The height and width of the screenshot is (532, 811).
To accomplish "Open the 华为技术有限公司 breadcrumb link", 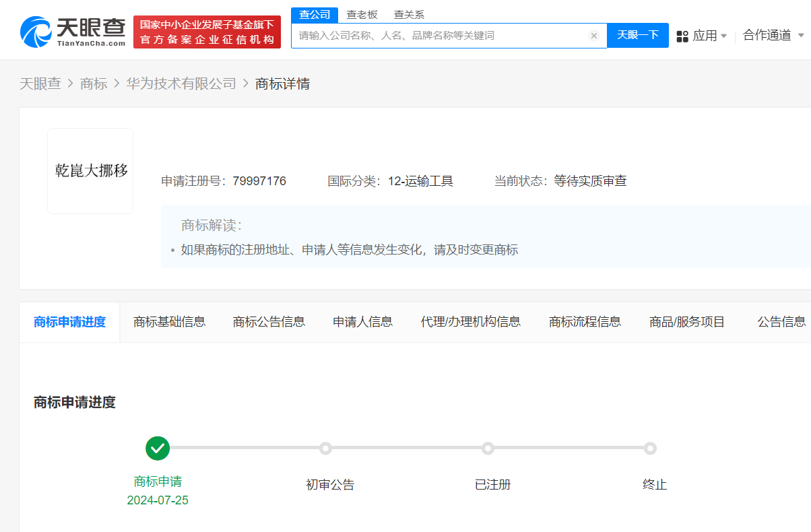I will coord(181,84).
